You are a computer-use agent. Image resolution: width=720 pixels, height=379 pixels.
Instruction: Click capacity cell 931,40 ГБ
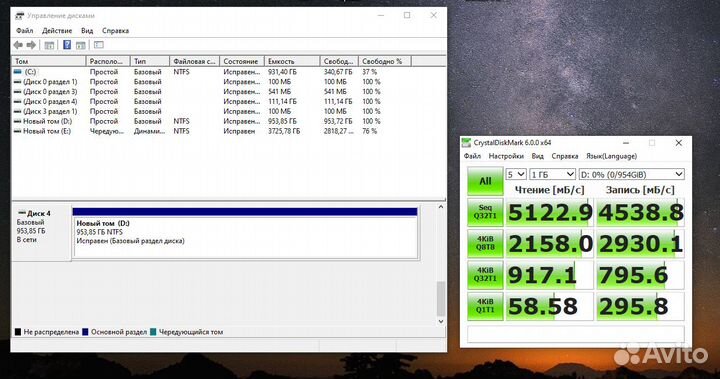tap(282, 72)
